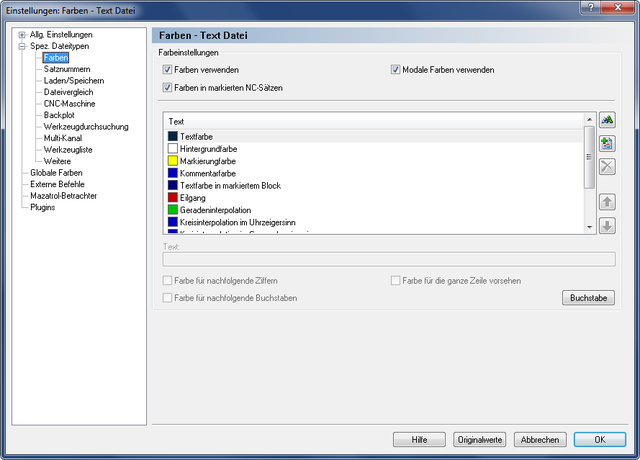
Task: Click the Hilfe button
Action: pyautogui.click(x=419, y=440)
